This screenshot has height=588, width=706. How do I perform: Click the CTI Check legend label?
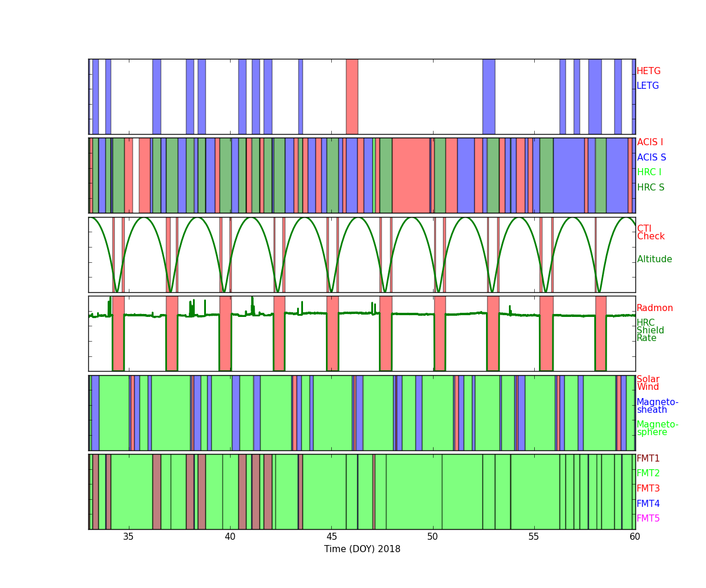click(651, 232)
